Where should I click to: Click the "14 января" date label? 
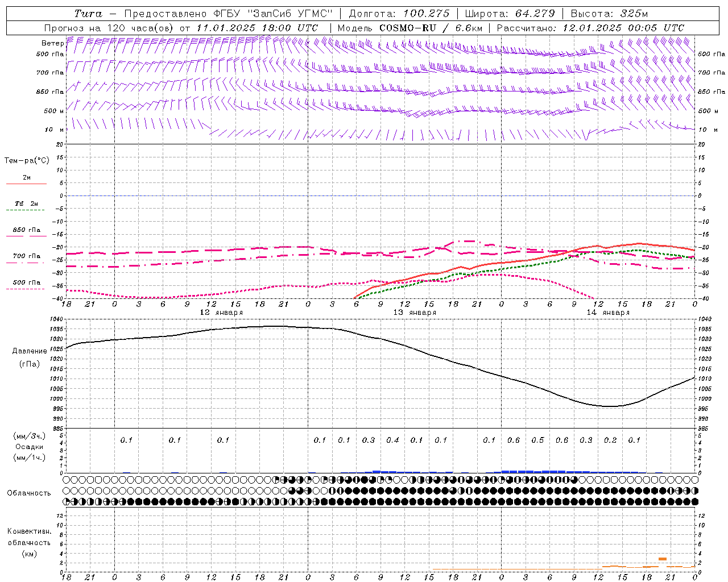tap(608, 313)
